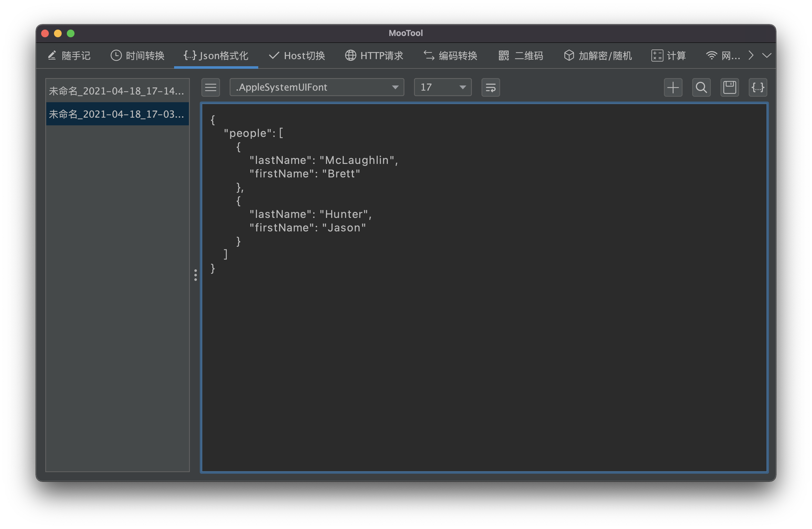Expand the tab list down-chevron
Image resolution: width=812 pixels, height=529 pixels.
[767, 55]
